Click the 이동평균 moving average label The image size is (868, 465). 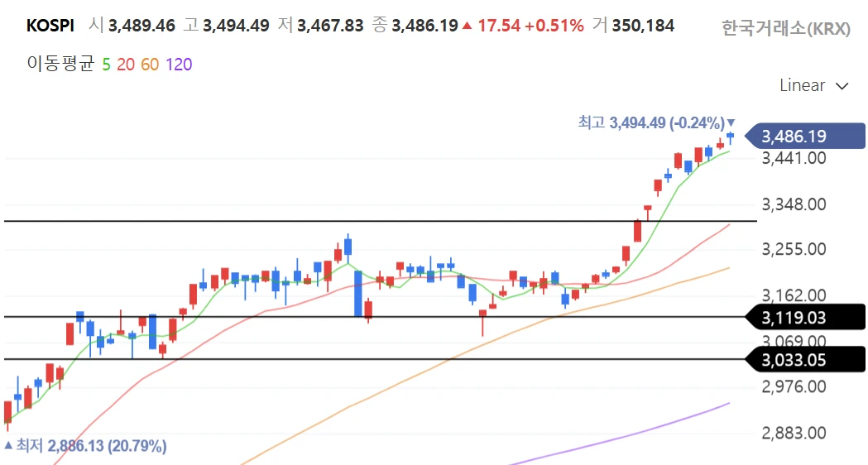click(x=60, y=65)
